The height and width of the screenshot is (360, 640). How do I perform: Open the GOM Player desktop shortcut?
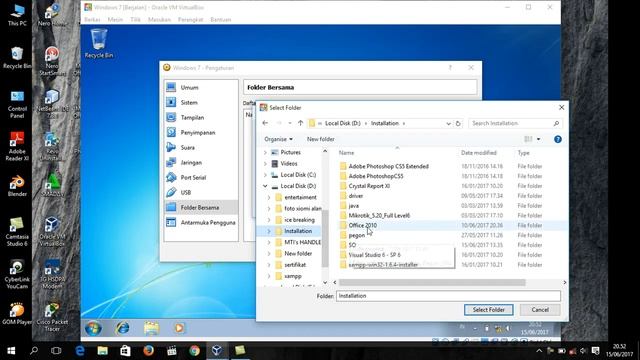click(x=17, y=314)
